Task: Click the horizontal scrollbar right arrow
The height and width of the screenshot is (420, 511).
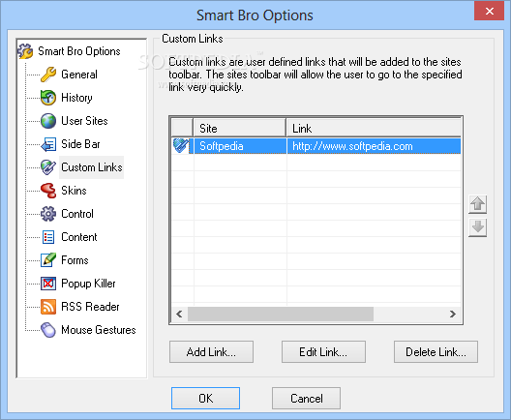Action: [x=453, y=315]
